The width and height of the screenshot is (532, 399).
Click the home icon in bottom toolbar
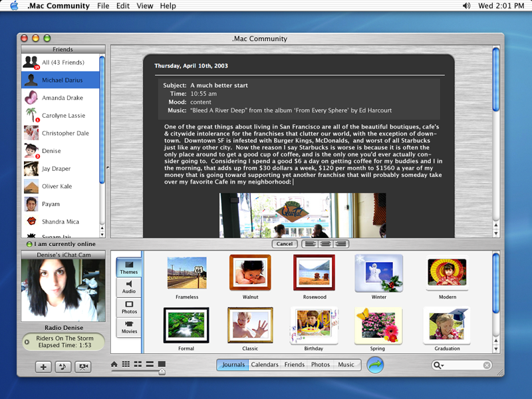pos(114,364)
